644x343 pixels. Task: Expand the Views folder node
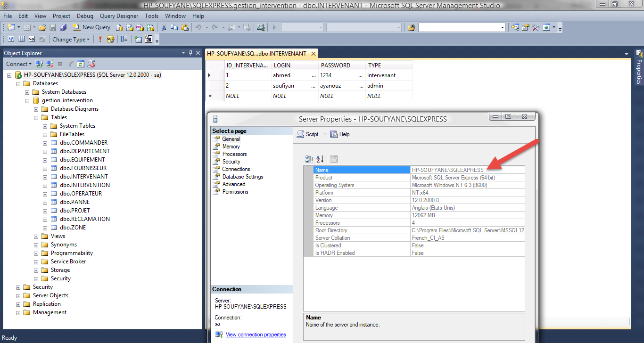coord(36,236)
